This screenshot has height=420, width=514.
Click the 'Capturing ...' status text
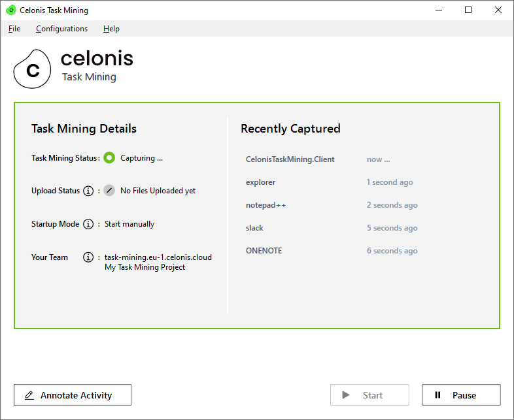click(x=142, y=158)
